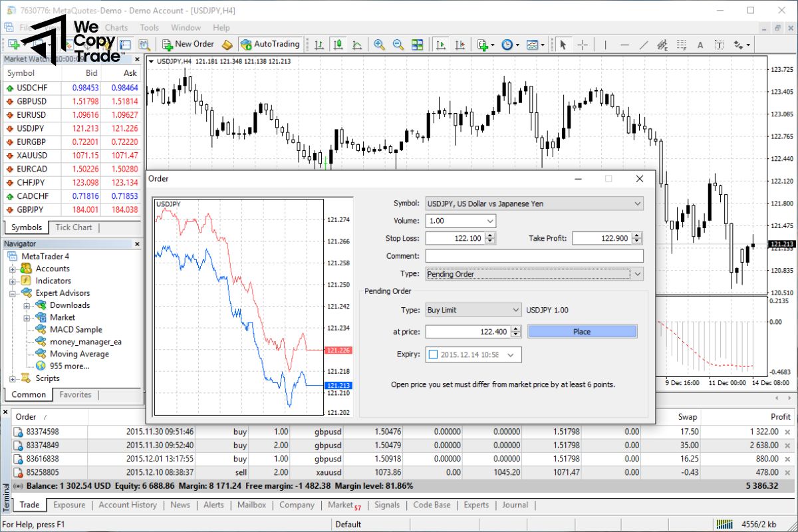Open the Tools menu
Screen dimensions: 798x532
coord(149,27)
